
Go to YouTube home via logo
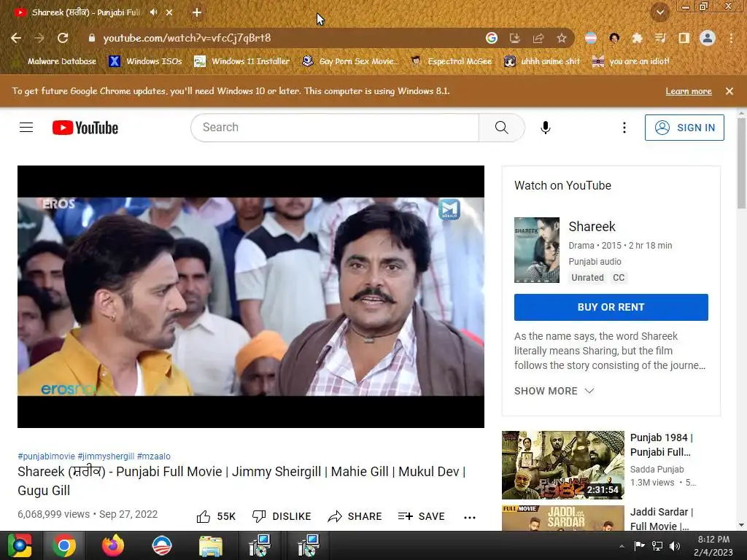click(85, 128)
